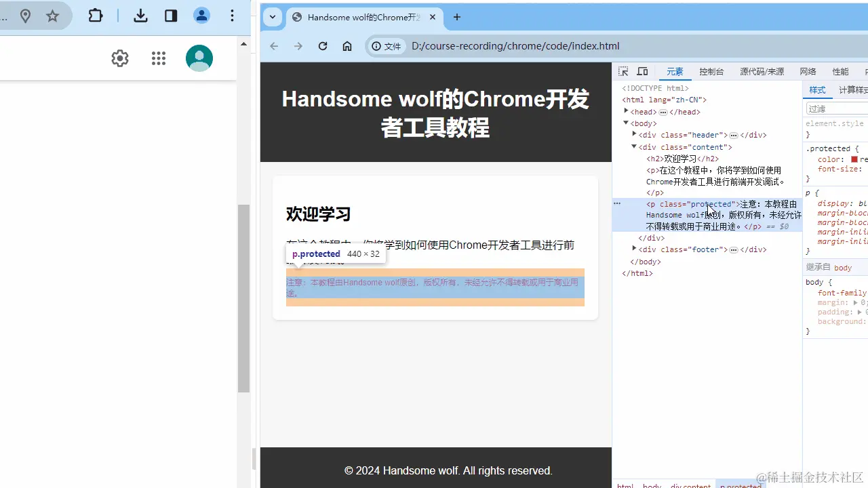Click the footer copyright text
Screen dimensions: 868x488
coord(448,470)
